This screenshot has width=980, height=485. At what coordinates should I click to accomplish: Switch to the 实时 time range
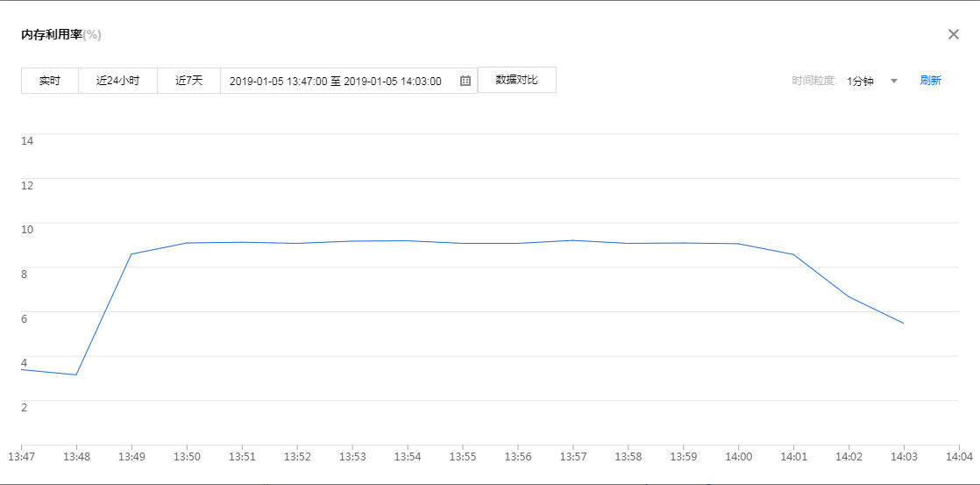pyautogui.click(x=50, y=81)
